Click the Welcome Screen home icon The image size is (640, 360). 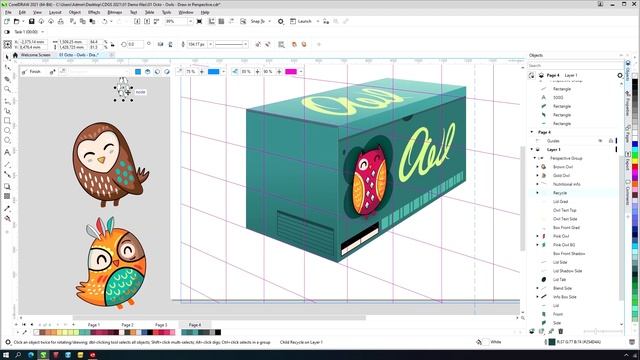click(16, 55)
